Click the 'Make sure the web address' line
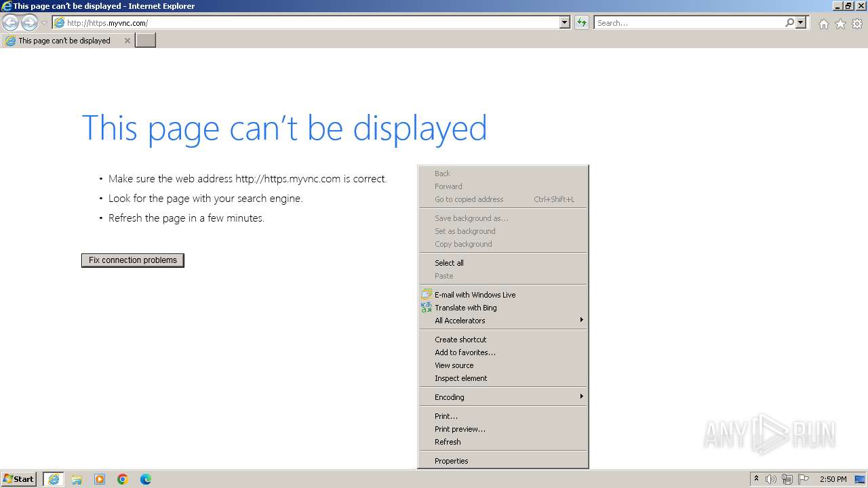Viewport: 868px width, 488px height. tap(248, 179)
